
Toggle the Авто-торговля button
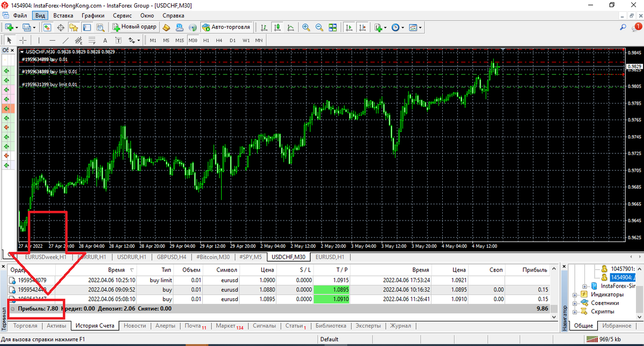[x=226, y=27]
